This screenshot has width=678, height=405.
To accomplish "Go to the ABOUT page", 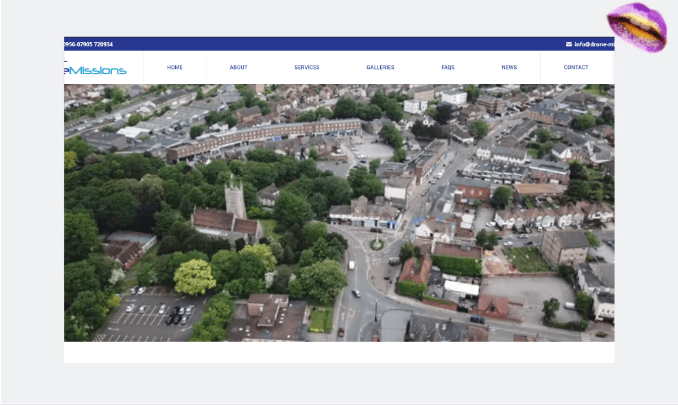I will click(x=238, y=67).
